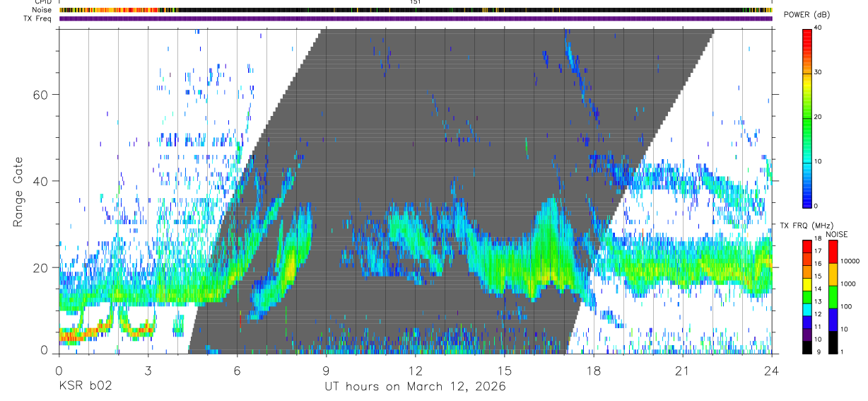Click the 12 MHz cyan swatch in the TX FRQ legend
The image size is (868, 401).
click(807, 309)
